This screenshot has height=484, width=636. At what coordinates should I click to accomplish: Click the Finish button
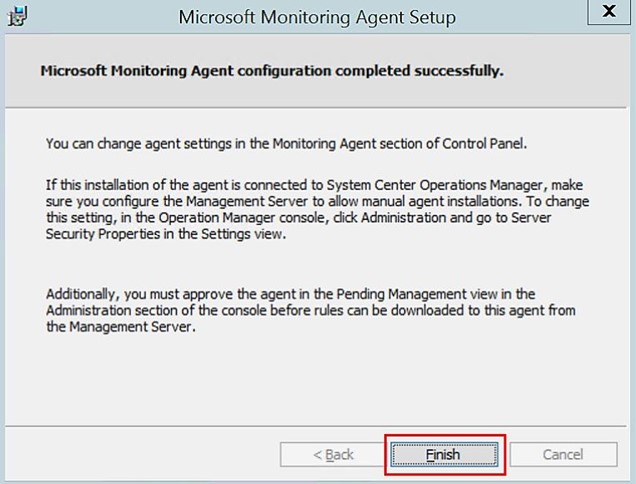tap(444, 454)
